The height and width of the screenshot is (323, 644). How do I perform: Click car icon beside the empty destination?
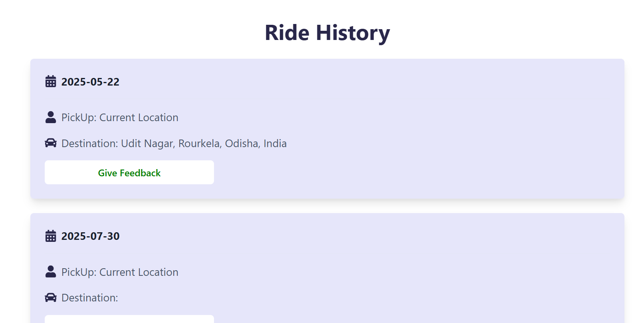coord(51,297)
